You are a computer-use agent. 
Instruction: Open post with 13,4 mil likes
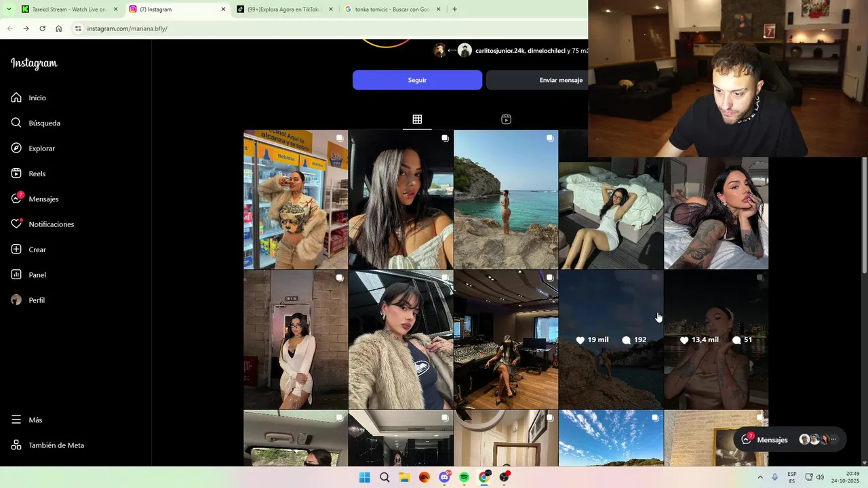(716, 340)
